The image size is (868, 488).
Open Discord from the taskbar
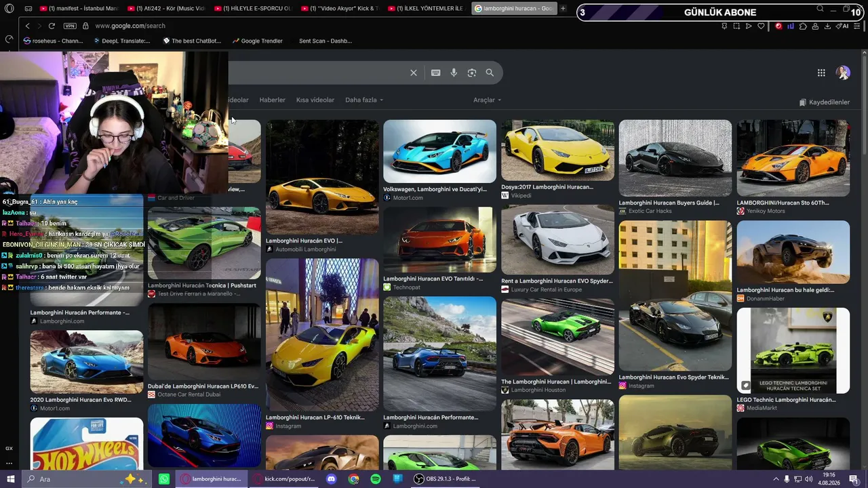tap(331, 479)
